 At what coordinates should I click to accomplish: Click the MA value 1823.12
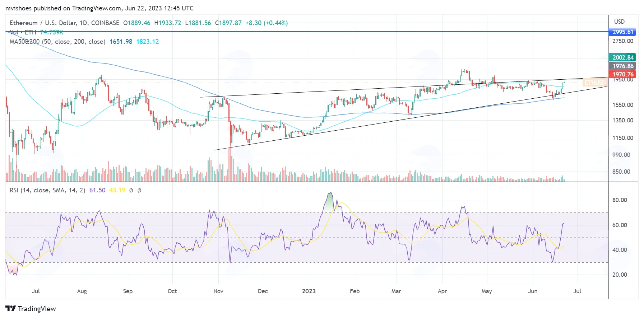coord(148,42)
